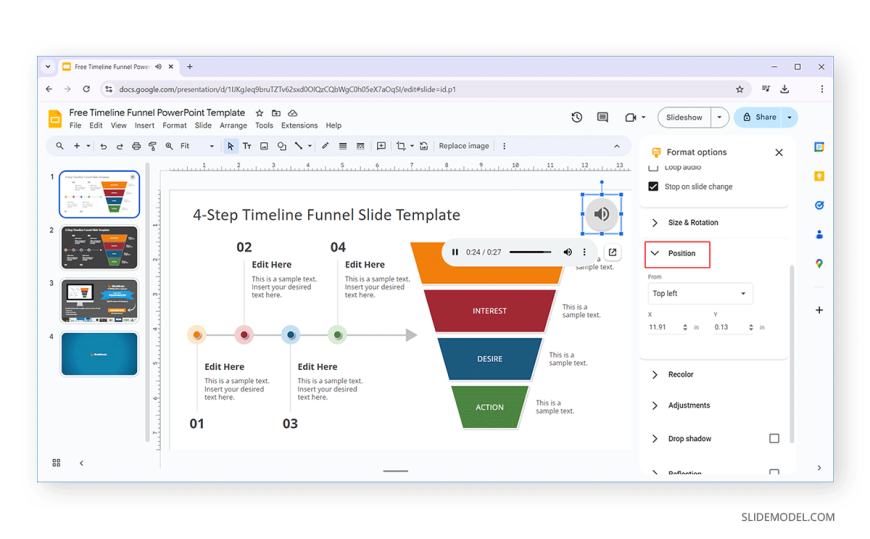Open the File menu
870x539 pixels.
click(x=75, y=125)
